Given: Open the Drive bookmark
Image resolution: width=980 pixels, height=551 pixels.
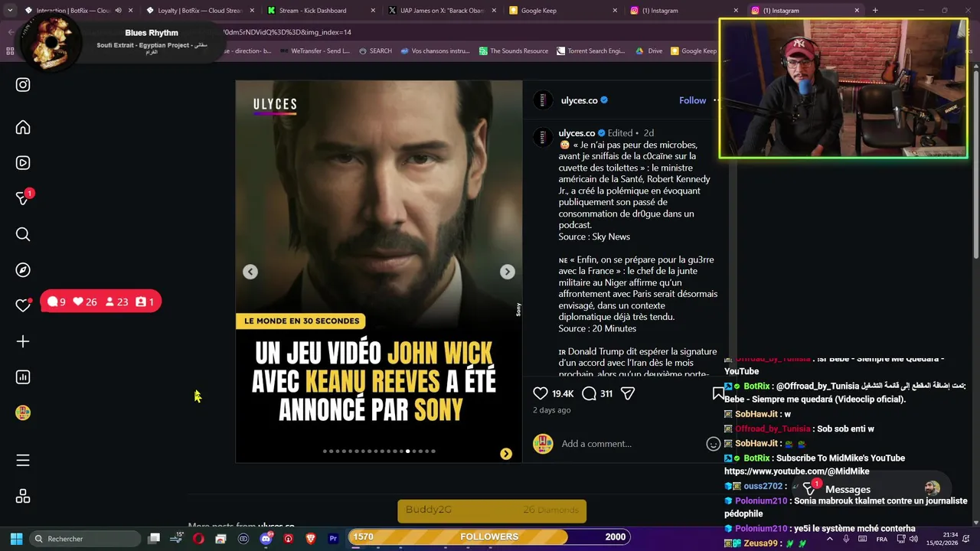Looking at the screenshot, I should click(x=649, y=51).
